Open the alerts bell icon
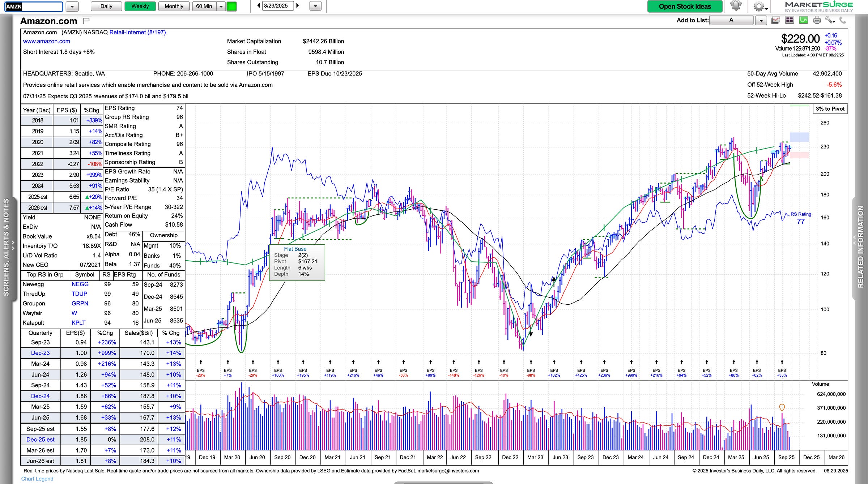868x484 pixels. coord(736,6)
